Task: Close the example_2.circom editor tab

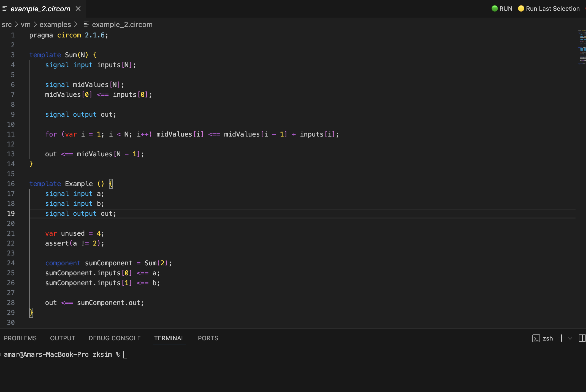Action: coord(78,9)
